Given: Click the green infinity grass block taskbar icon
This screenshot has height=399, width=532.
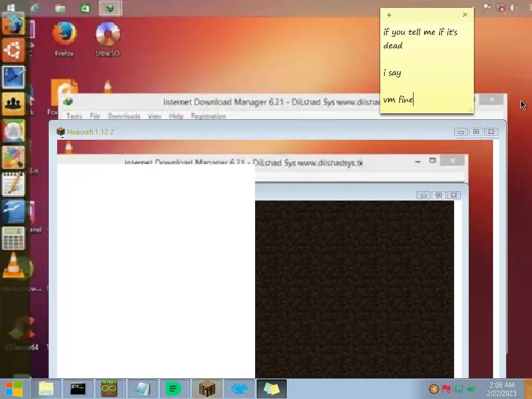Looking at the screenshot, I should click(109, 389).
